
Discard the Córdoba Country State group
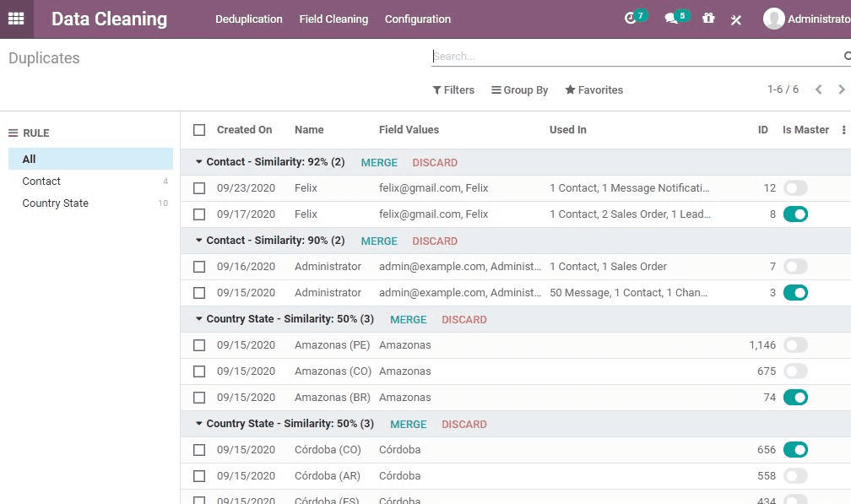(x=464, y=425)
